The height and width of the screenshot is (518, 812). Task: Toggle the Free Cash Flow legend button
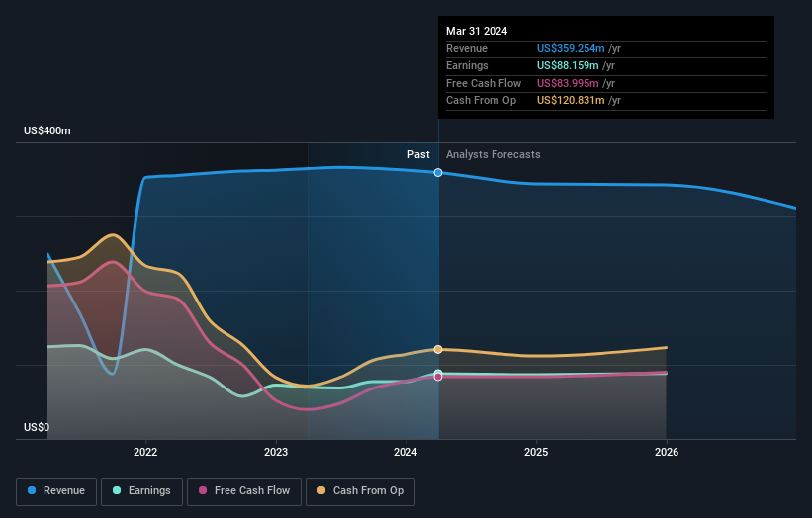244,491
